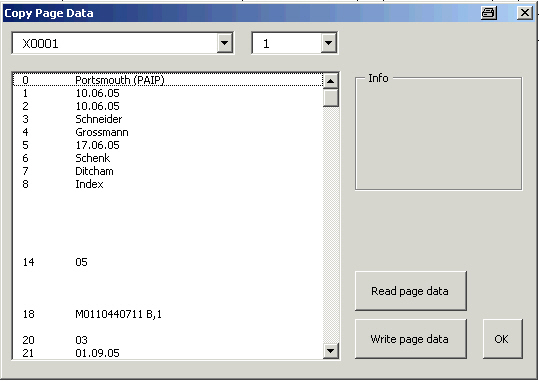Select row 4 Grossmann
539x382 pixels.
click(168, 132)
